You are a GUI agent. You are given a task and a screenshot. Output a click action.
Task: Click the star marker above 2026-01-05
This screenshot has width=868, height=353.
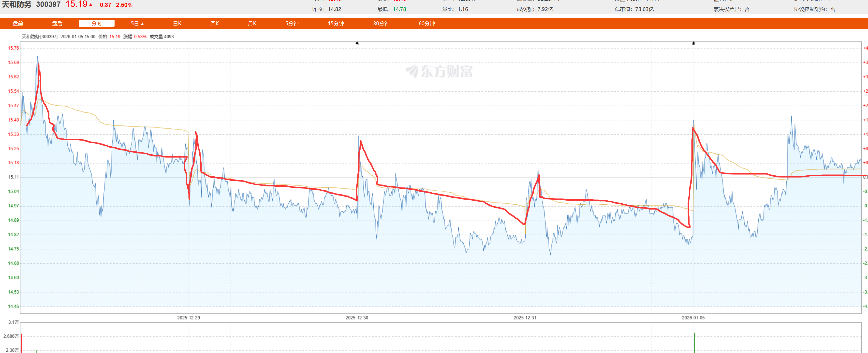pos(693,43)
